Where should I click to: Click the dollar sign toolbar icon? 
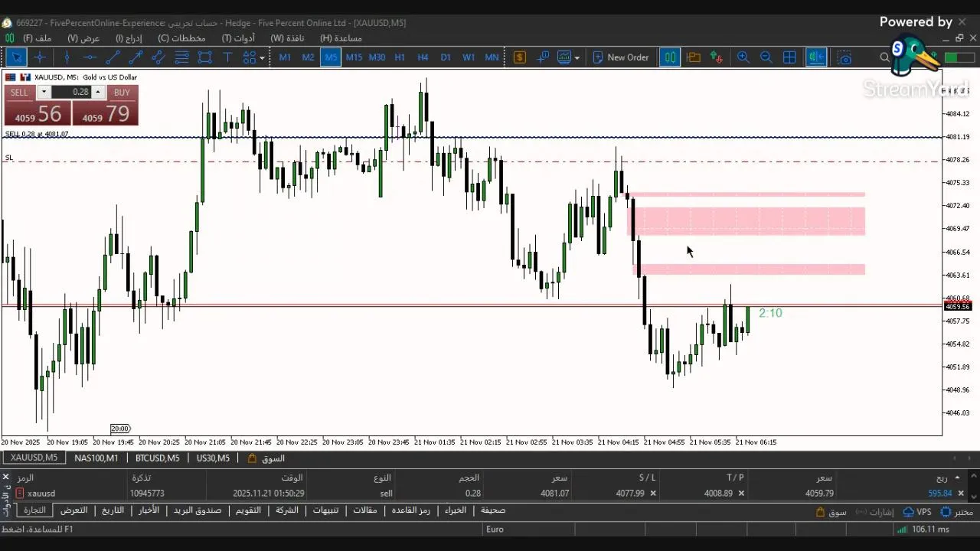[520, 57]
